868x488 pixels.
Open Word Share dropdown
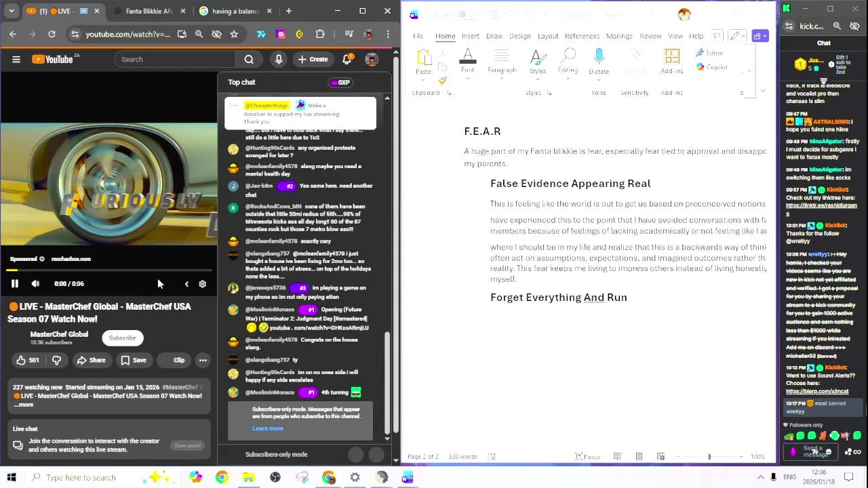pyautogui.click(x=760, y=36)
